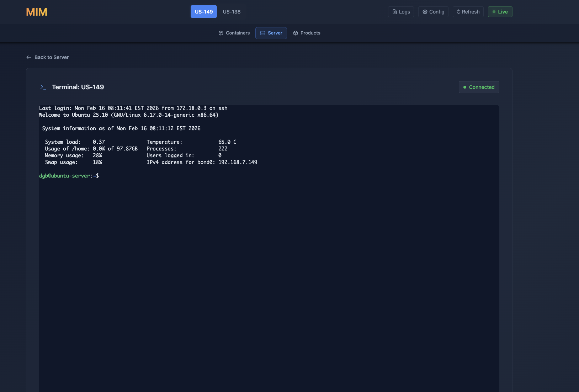This screenshot has width=579, height=392.
Task: Click the green dot in the Connected badge
Action: (464, 87)
